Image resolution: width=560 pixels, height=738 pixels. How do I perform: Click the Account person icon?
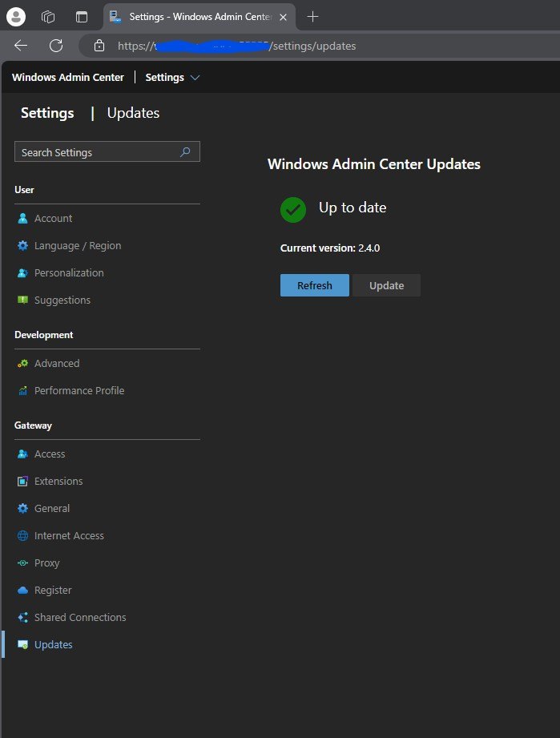(x=22, y=219)
